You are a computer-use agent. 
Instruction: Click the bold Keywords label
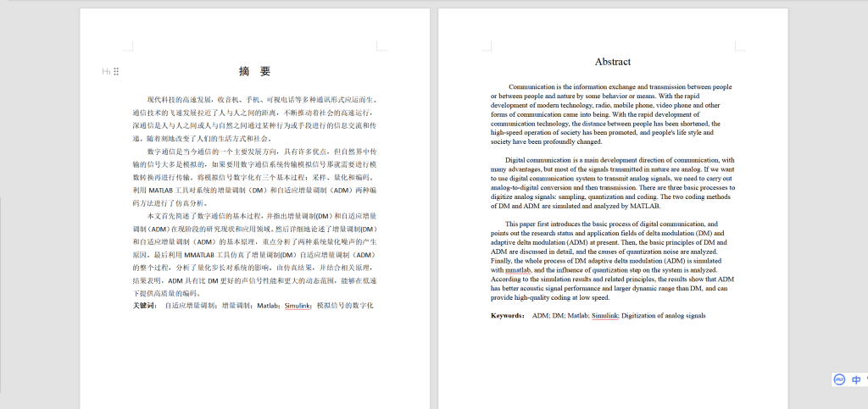click(x=508, y=316)
